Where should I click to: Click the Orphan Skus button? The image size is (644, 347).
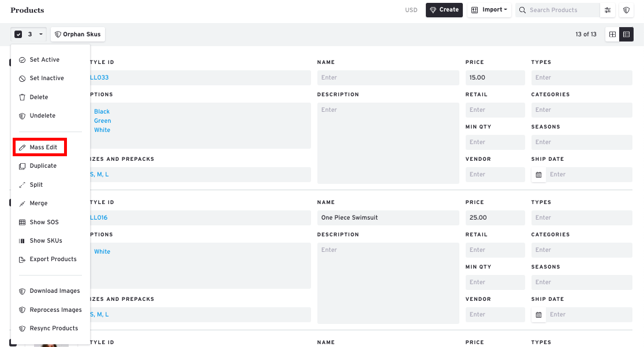click(x=78, y=35)
